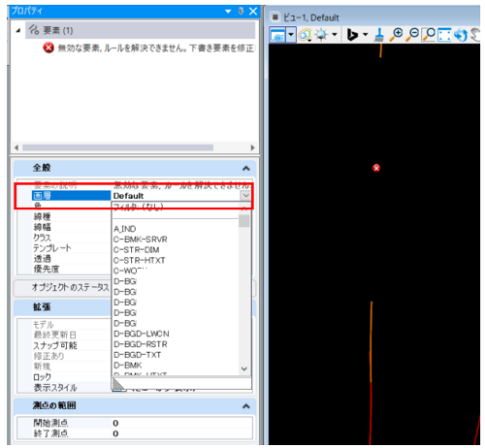
Task: Click the 開始測点 value field
Action: [x=181, y=423]
